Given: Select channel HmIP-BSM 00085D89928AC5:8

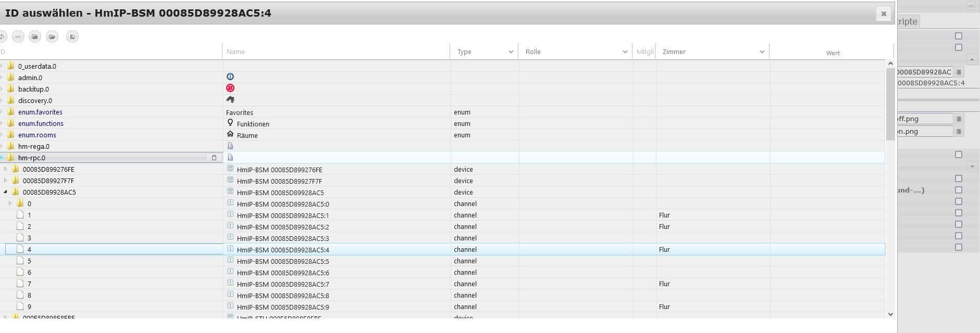Looking at the screenshot, I should click(442, 295).
